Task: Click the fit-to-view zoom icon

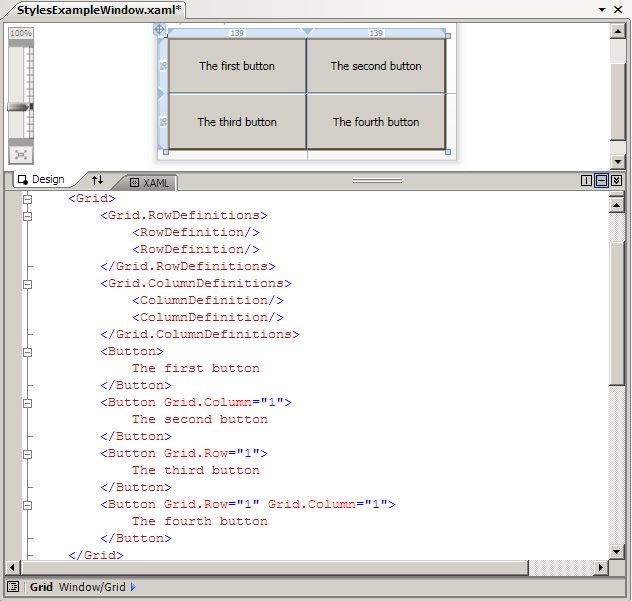Action: tap(21, 155)
